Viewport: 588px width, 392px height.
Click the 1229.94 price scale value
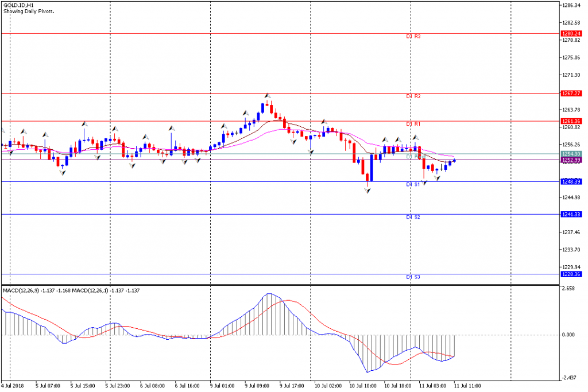[571, 267]
